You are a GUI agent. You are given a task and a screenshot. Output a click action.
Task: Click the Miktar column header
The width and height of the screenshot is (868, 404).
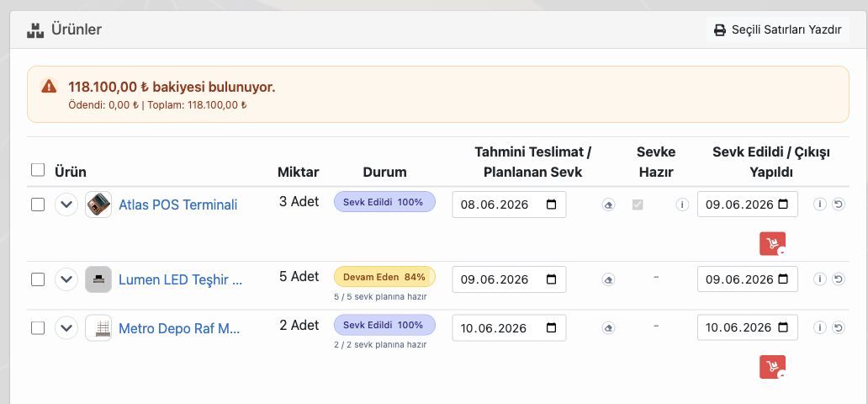(x=299, y=172)
